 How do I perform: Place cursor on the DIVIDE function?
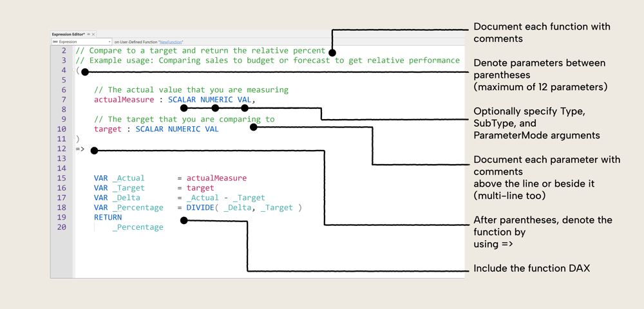tap(201, 207)
